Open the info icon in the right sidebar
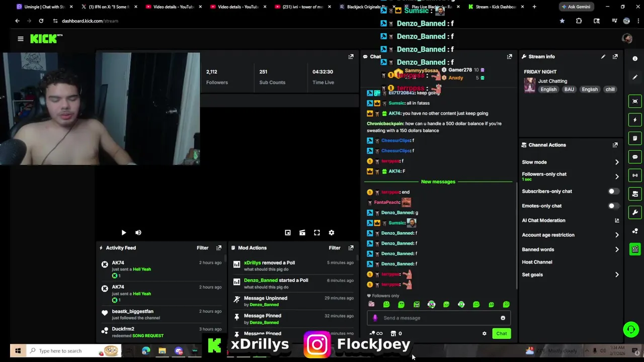 point(635,58)
